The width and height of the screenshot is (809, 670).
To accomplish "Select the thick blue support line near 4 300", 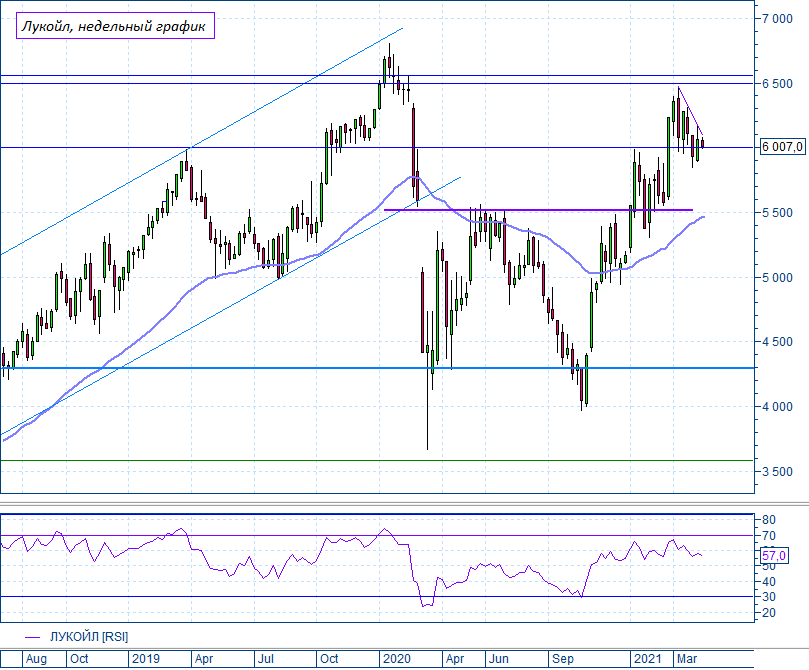I will pyautogui.click(x=377, y=368).
